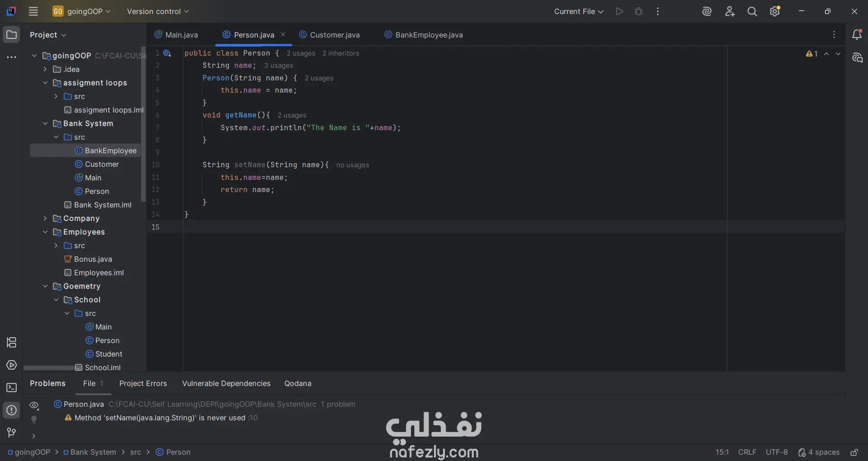The height and width of the screenshot is (461, 868).
Task: Open the Git version control tool window
Action: [11, 433]
